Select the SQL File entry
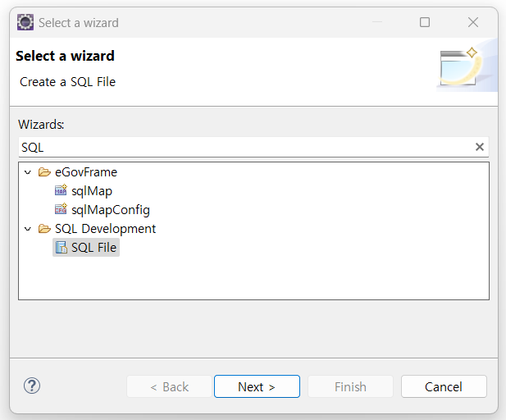The image size is (506, 420). coord(94,248)
